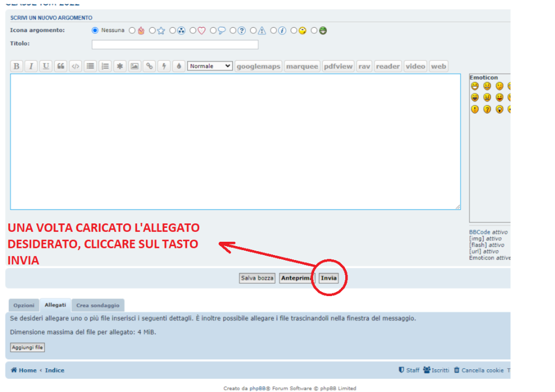Viewport: 555px width, 392px height.
Task: Apply italic formatting in editor toolbar
Action: pos(31,67)
